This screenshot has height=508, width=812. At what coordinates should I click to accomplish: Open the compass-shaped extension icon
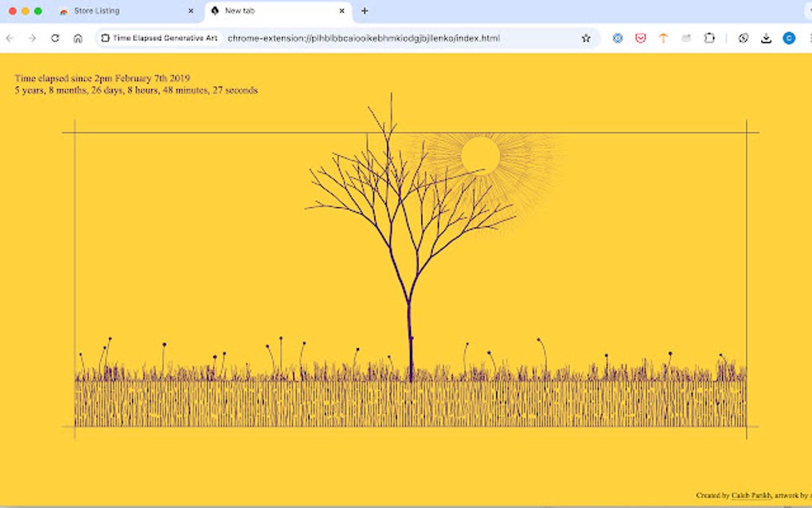[x=743, y=37]
